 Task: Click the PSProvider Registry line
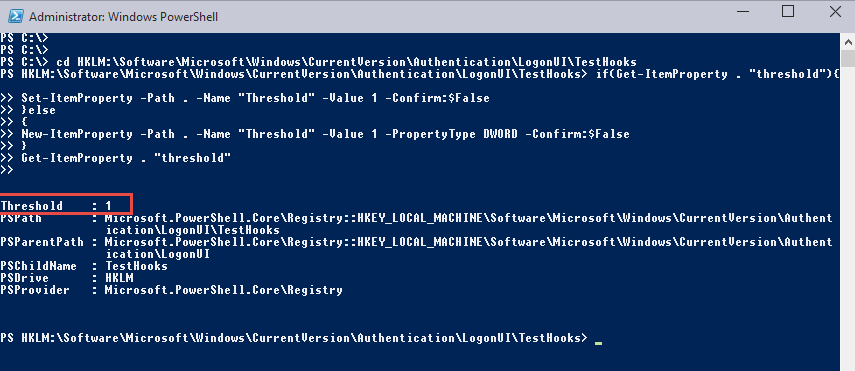pyautogui.click(x=171, y=290)
